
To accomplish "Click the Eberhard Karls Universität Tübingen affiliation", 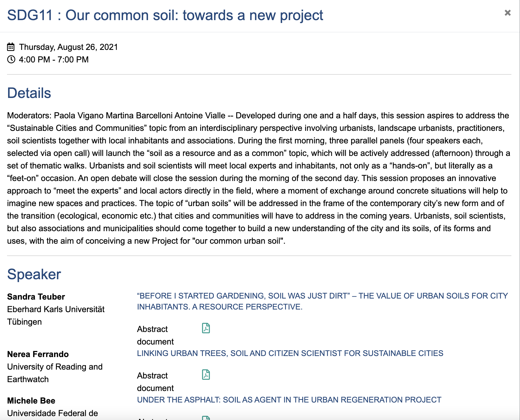I will click(x=56, y=316).
